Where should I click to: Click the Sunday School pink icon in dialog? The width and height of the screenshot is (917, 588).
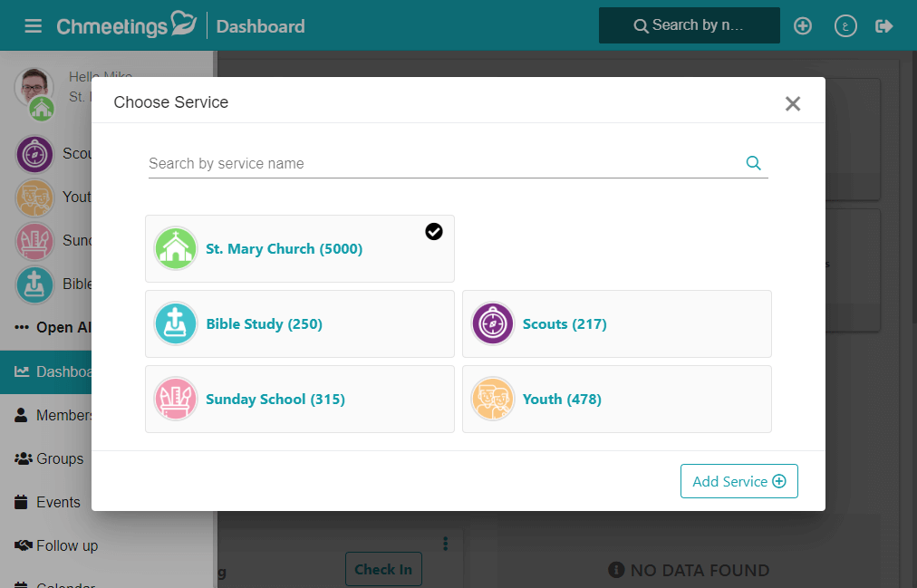(176, 400)
